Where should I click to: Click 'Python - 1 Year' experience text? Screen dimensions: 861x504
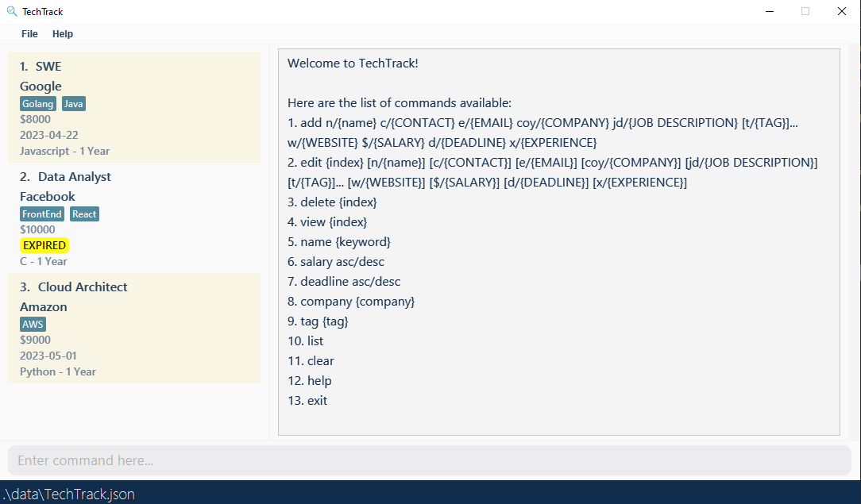(x=58, y=371)
